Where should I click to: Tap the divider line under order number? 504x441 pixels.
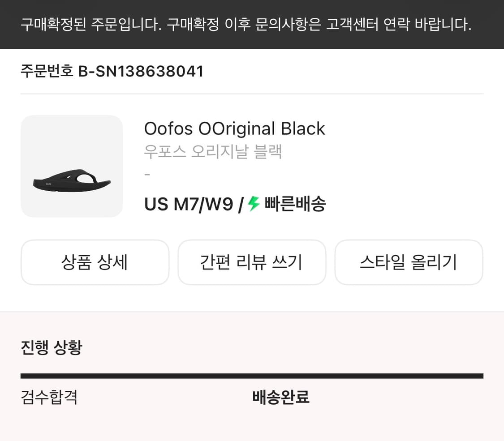pos(252,94)
